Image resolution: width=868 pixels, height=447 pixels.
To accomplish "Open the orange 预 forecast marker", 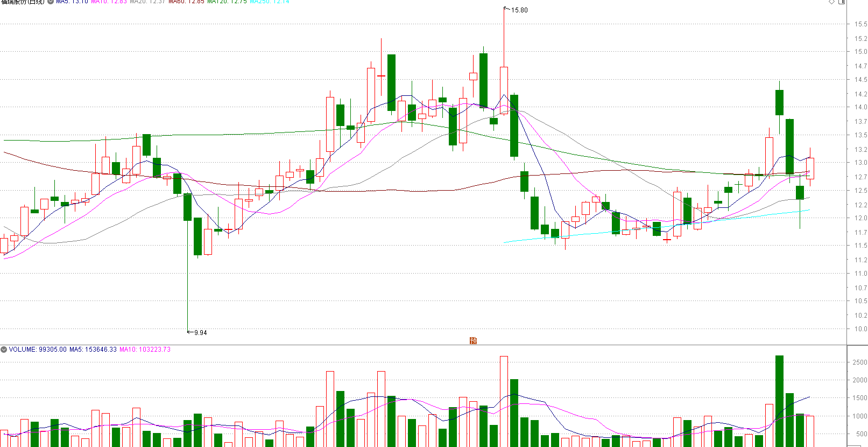I will 474,340.
